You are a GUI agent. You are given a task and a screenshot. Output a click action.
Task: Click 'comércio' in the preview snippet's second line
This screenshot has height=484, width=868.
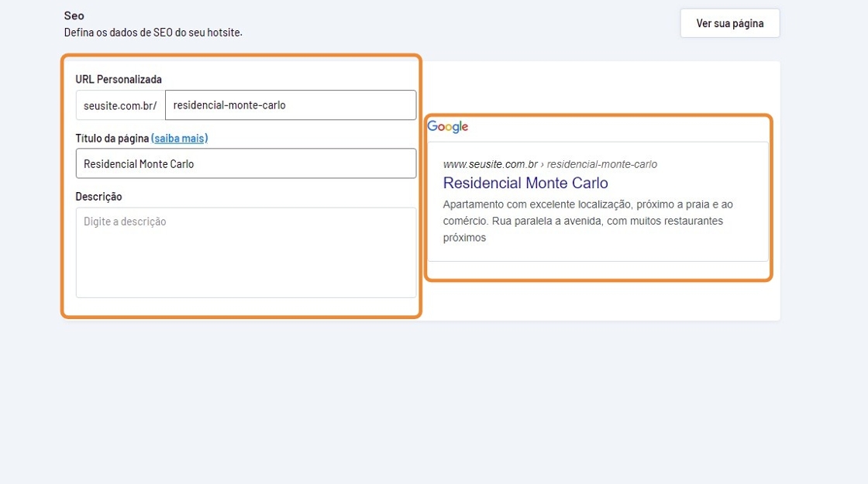point(464,221)
